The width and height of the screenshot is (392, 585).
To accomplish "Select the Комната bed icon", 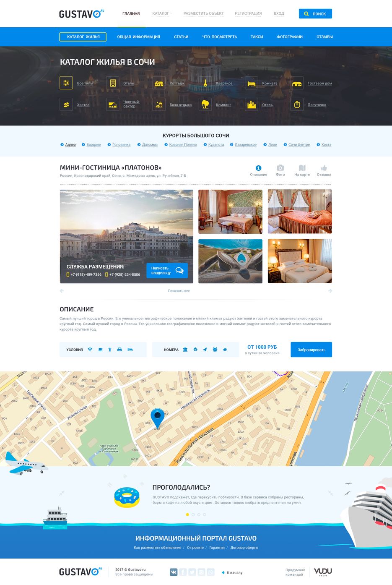I will pos(252,83).
